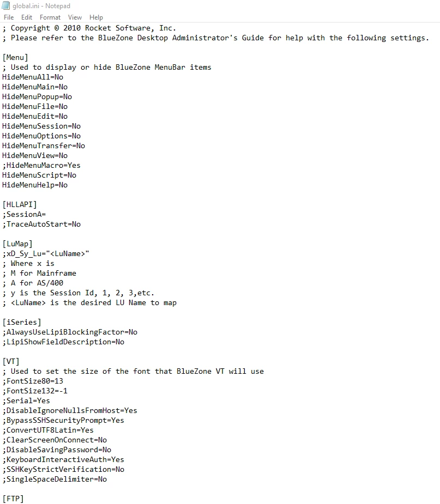Click the Notepad icon in title bar

click(6, 5)
